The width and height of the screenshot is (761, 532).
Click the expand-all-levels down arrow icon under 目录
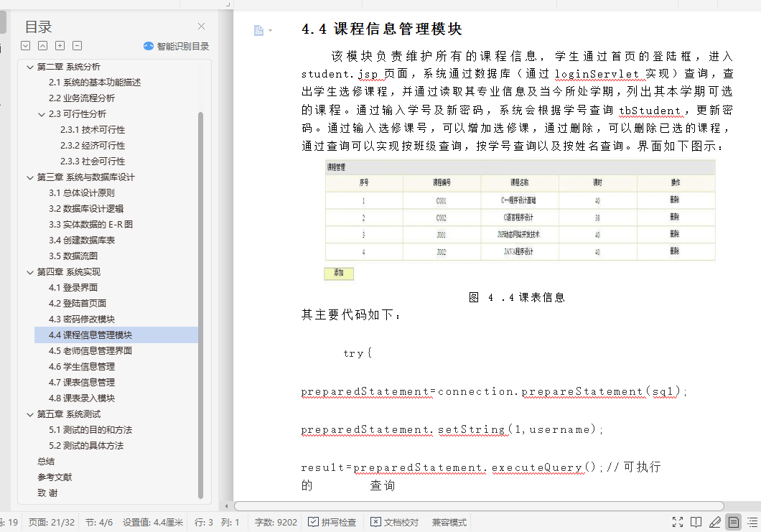pos(26,46)
